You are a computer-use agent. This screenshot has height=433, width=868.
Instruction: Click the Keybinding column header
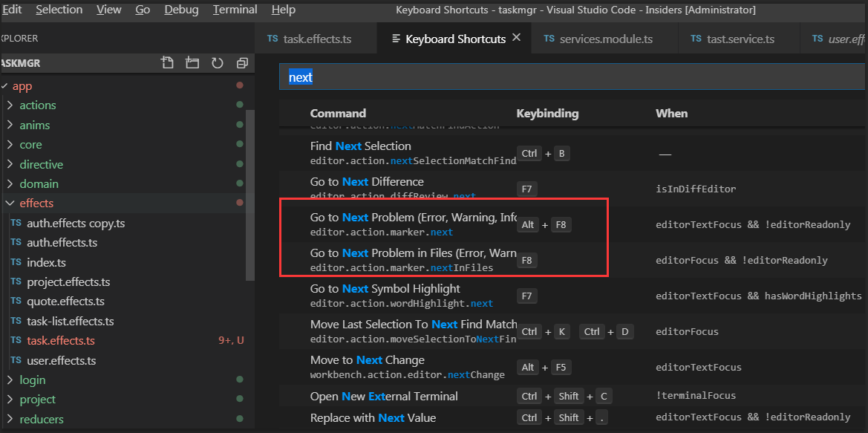click(x=547, y=113)
